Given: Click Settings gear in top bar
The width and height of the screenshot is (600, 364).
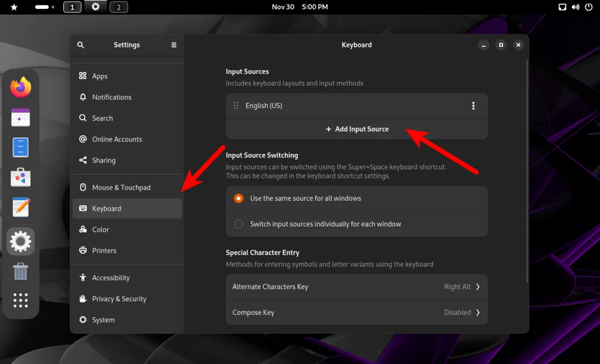Looking at the screenshot, I should pos(96,6).
